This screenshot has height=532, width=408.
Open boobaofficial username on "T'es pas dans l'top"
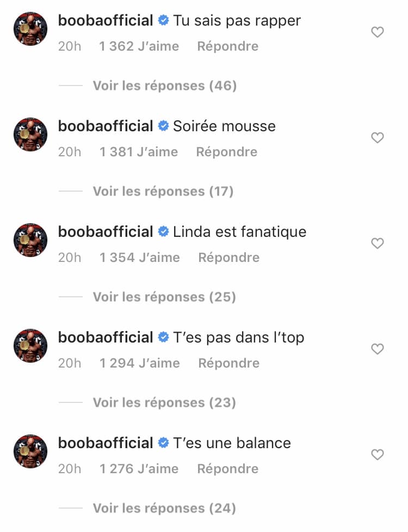click(x=106, y=338)
